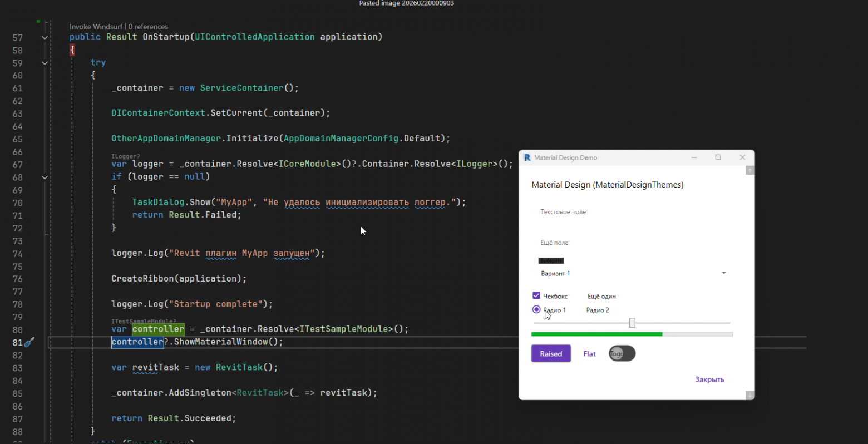Click the Выберите label above the combo box
868x444 pixels.
[551, 260]
